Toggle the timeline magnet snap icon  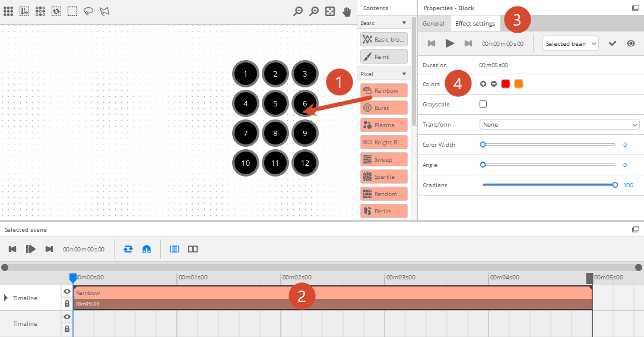pyautogui.click(x=146, y=249)
